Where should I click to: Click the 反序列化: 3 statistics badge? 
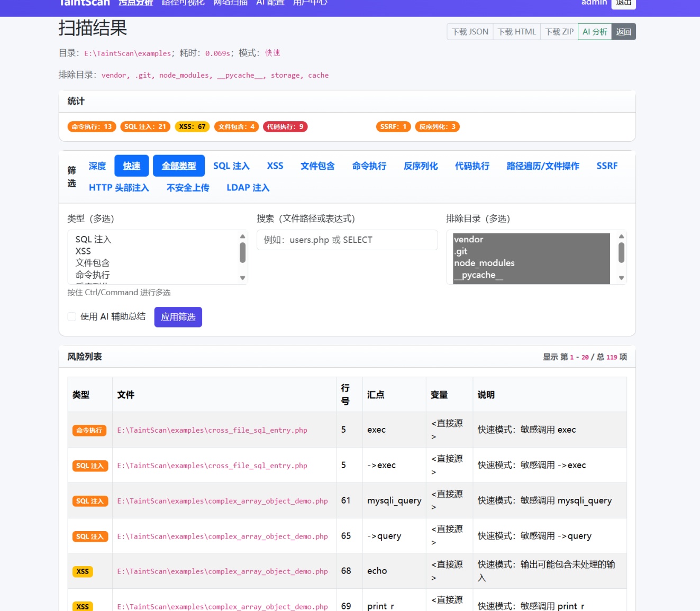pos(437,127)
